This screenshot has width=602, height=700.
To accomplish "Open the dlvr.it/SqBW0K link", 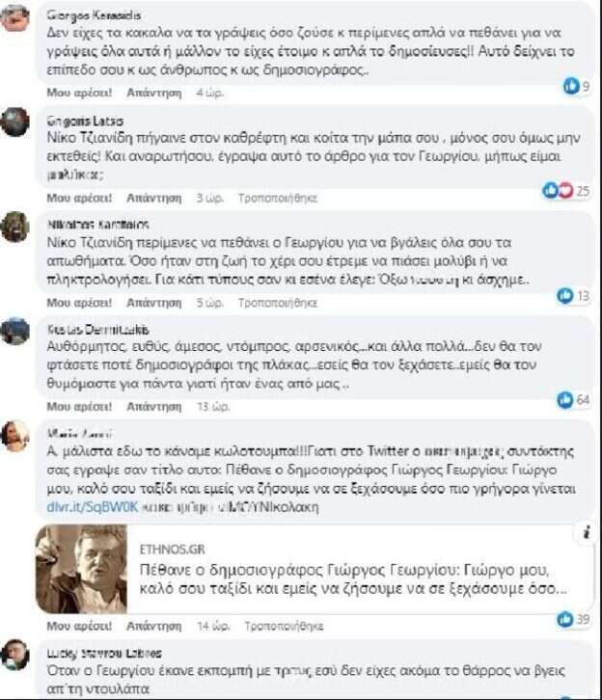I will pos(74,506).
